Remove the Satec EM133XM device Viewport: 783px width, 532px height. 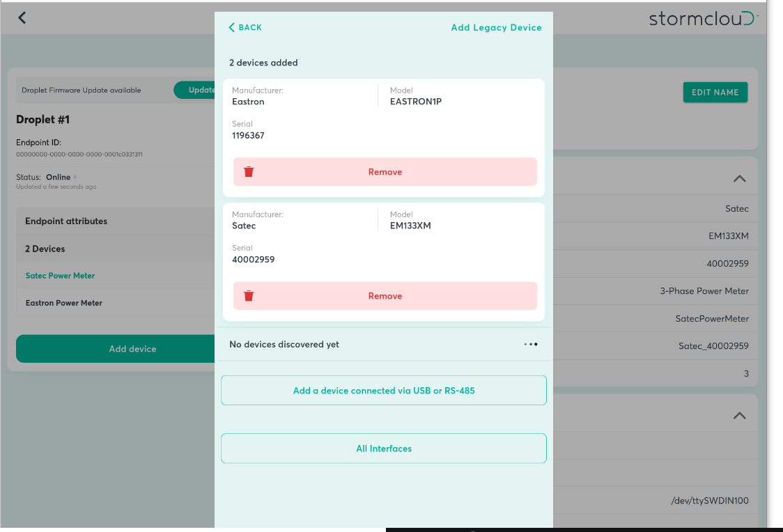click(385, 296)
